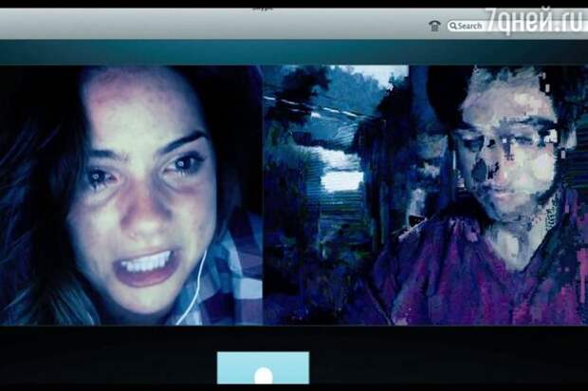
Task: Click the magnifying glass search icon
Action: 454,26
